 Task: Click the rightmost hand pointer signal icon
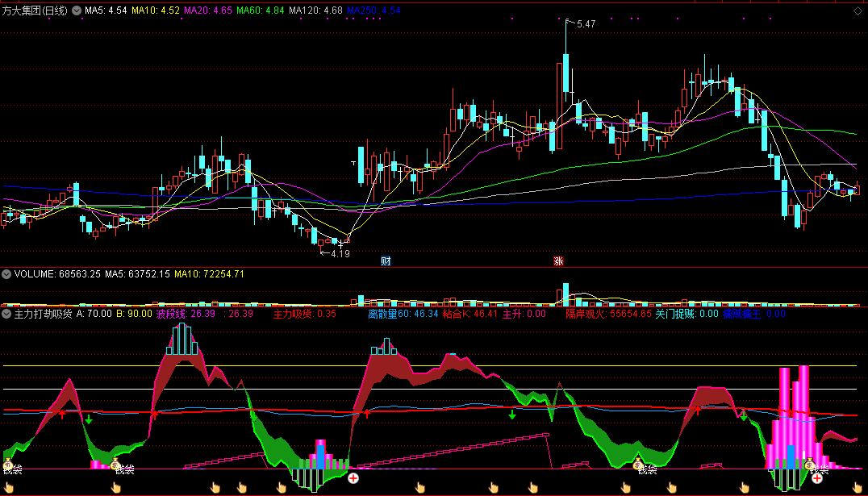coord(858,488)
